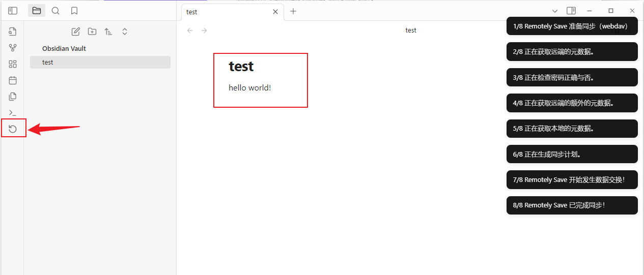Open the tab list dropdown chevron
The height and width of the screenshot is (275, 644).
click(x=555, y=11)
